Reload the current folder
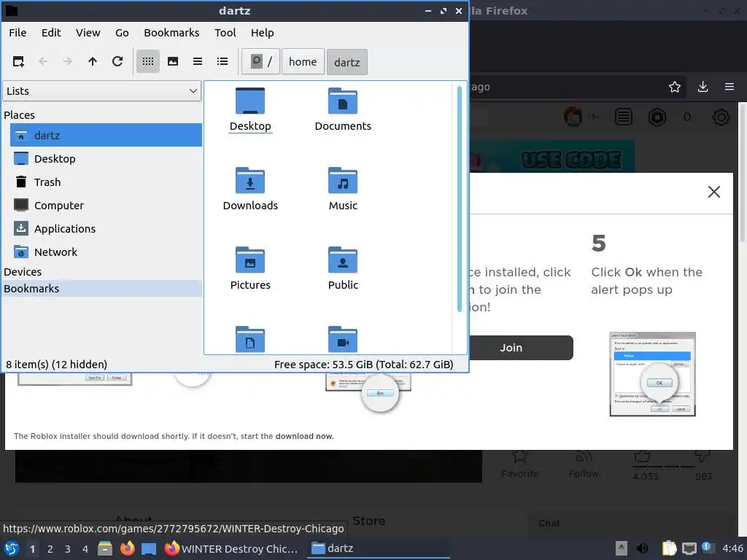747x560 pixels. coord(117,61)
